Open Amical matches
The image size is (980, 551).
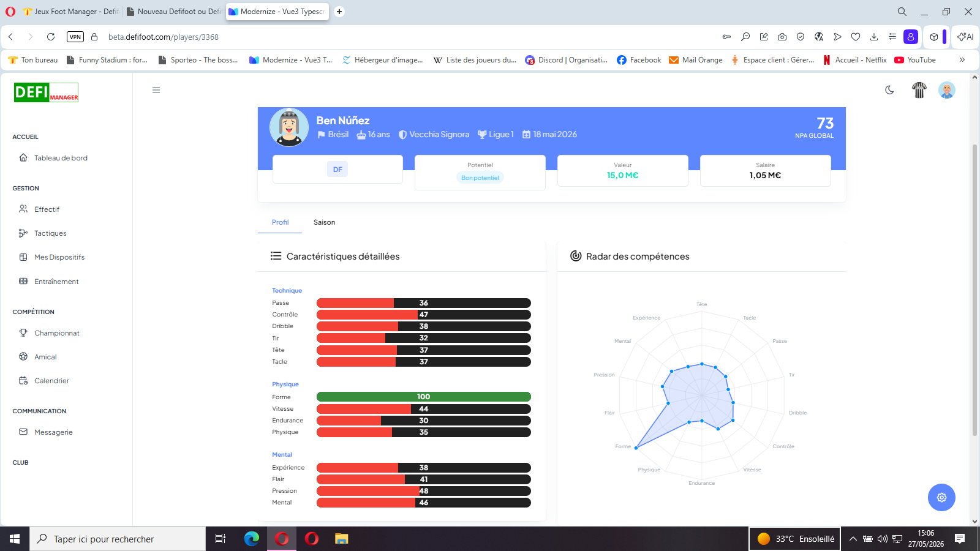pos(45,357)
